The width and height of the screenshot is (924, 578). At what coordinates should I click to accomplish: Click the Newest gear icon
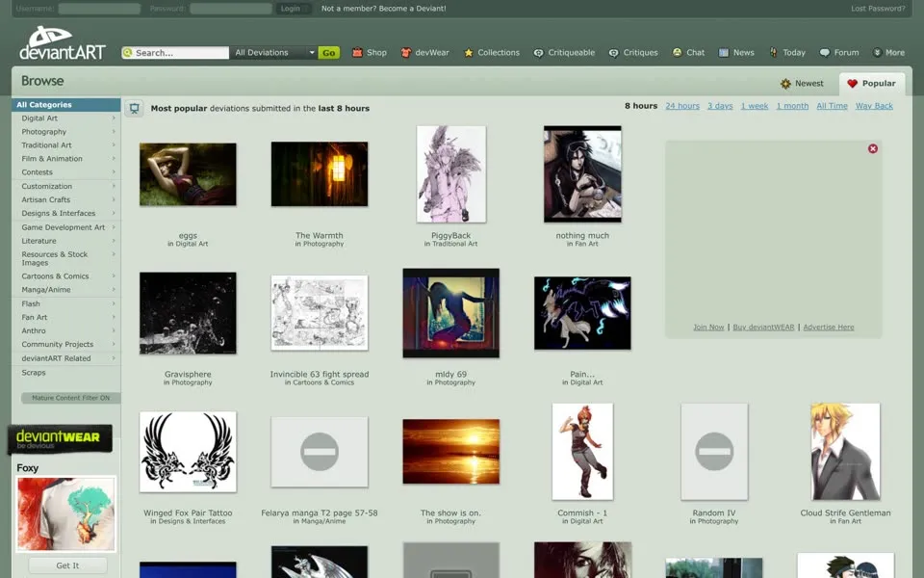(x=785, y=84)
